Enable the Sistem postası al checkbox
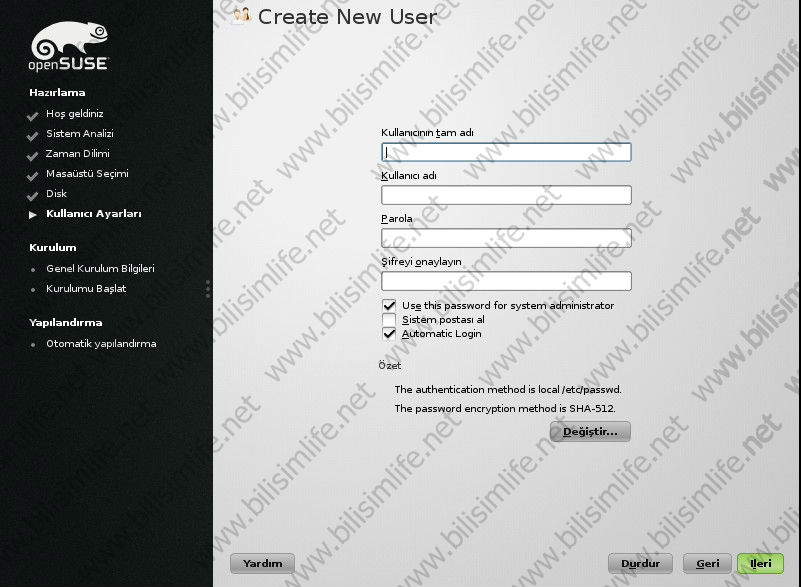Viewport: 801px width, 587px height. [x=389, y=320]
